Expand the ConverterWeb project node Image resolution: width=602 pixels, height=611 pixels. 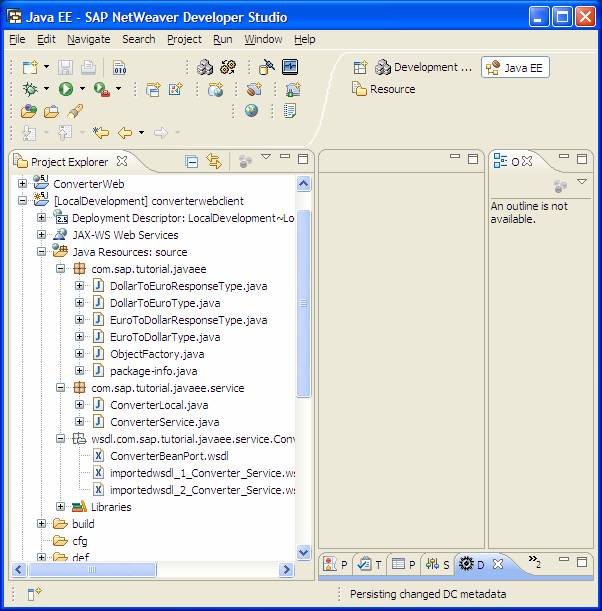[23, 184]
